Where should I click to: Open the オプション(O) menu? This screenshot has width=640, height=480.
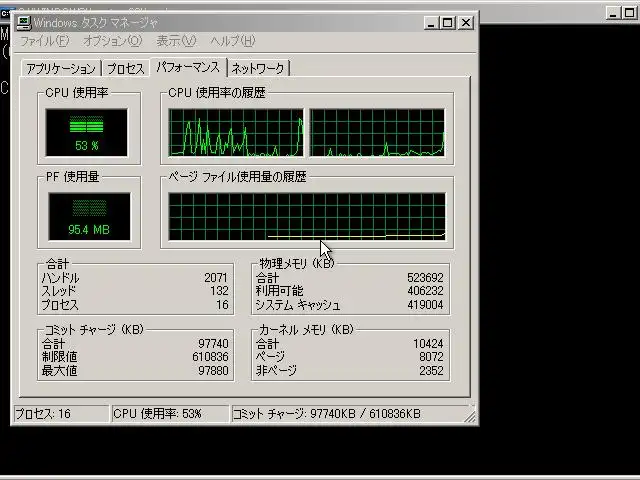[113, 41]
